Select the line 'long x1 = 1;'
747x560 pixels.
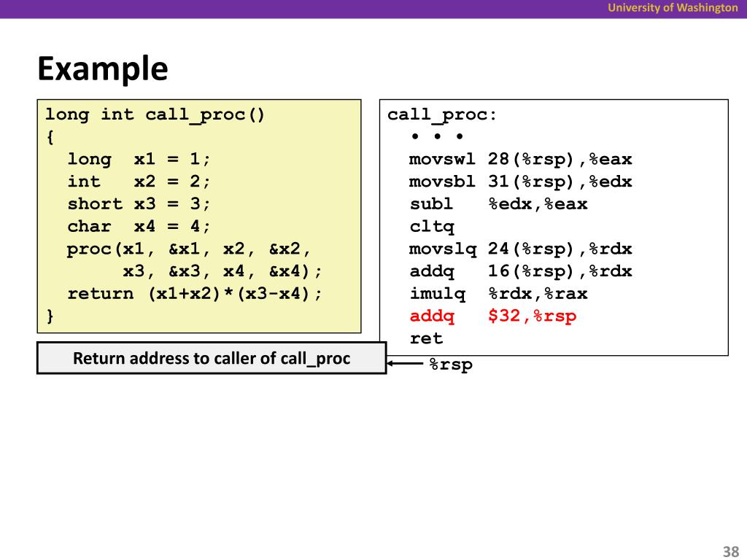tap(139, 158)
